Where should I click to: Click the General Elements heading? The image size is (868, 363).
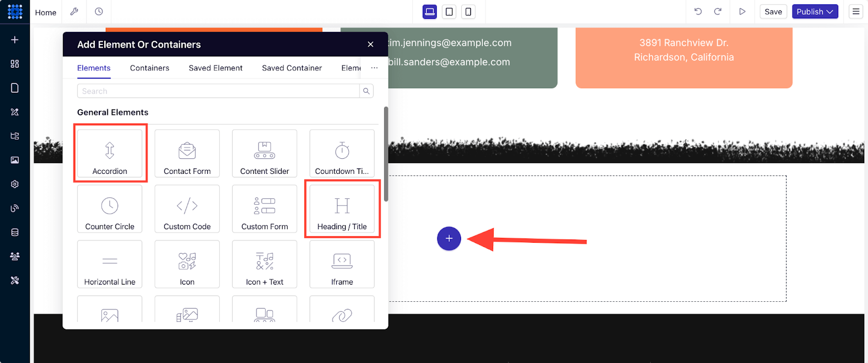113,112
